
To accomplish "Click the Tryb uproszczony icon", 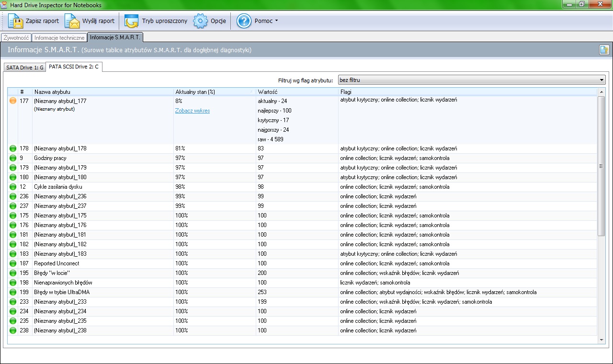I will point(131,21).
